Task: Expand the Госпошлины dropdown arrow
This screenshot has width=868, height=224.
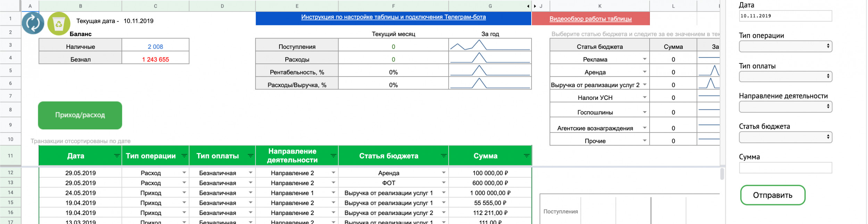Action: (x=644, y=112)
